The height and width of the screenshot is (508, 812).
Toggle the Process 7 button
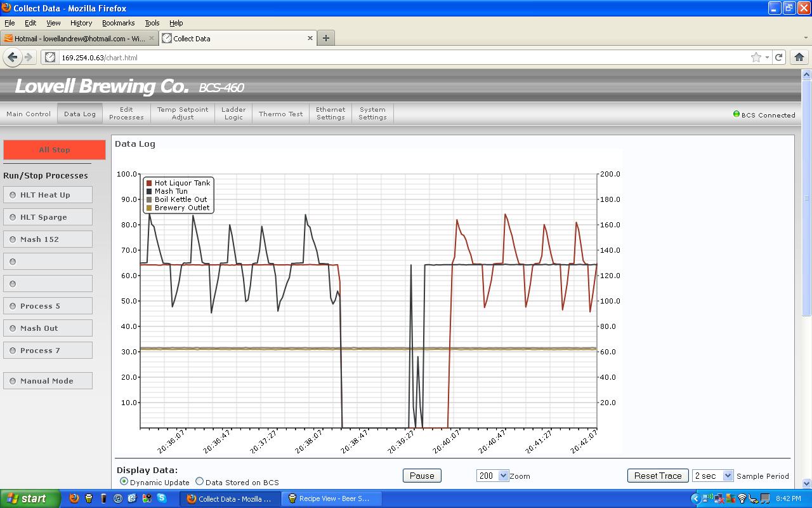click(x=48, y=351)
